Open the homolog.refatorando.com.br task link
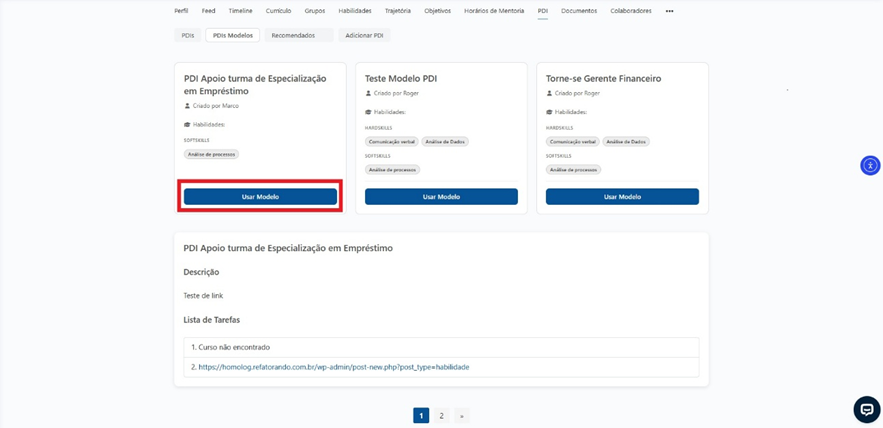 pyautogui.click(x=334, y=367)
